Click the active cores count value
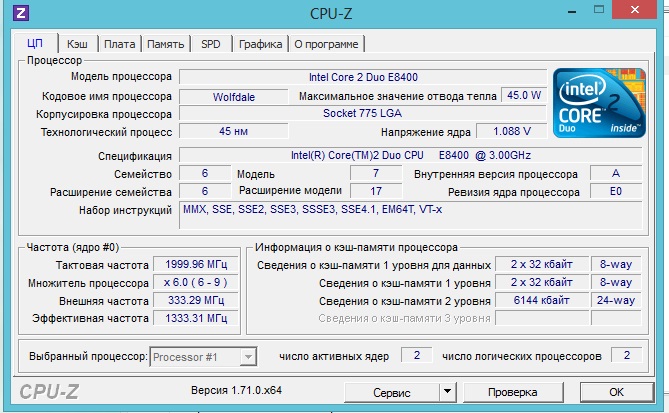Screen dimensions: 669x413 pos(417,355)
